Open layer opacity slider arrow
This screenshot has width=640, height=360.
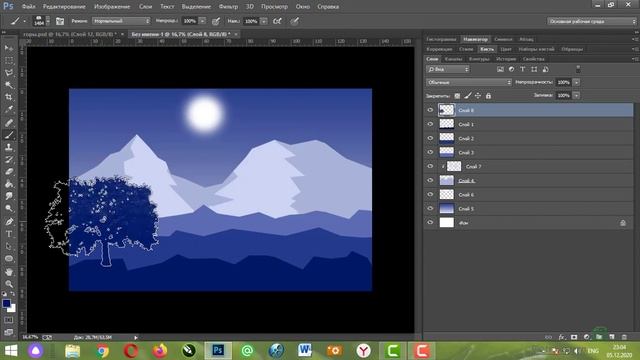click(576, 82)
